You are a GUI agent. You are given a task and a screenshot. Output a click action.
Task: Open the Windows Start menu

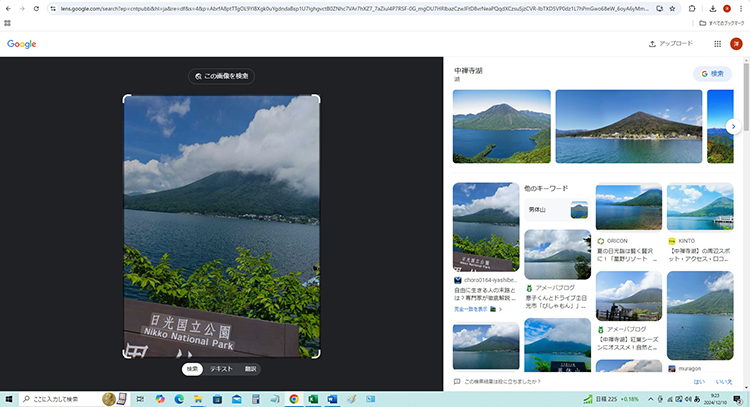click(x=9, y=399)
